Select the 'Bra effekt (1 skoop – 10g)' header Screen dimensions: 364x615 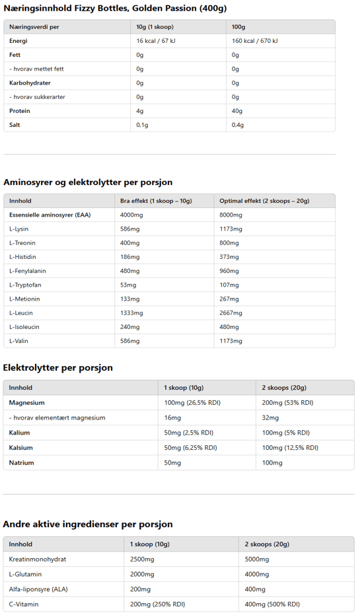pos(156,201)
